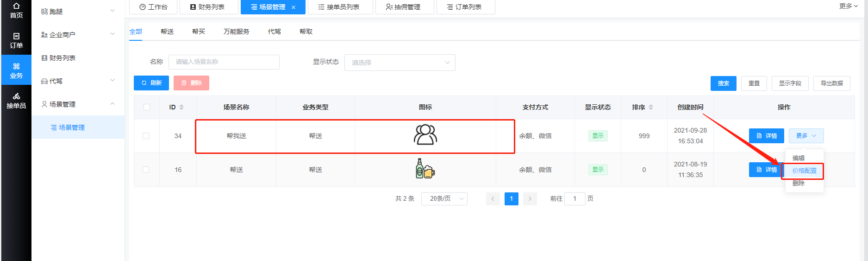Click the 显示字段 button
Image resolution: width=868 pixels, height=261 pixels.
pyautogui.click(x=790, y=83)
